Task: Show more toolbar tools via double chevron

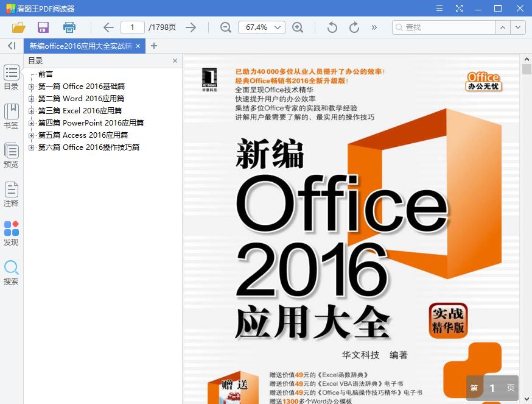Action: coord(374,27)
